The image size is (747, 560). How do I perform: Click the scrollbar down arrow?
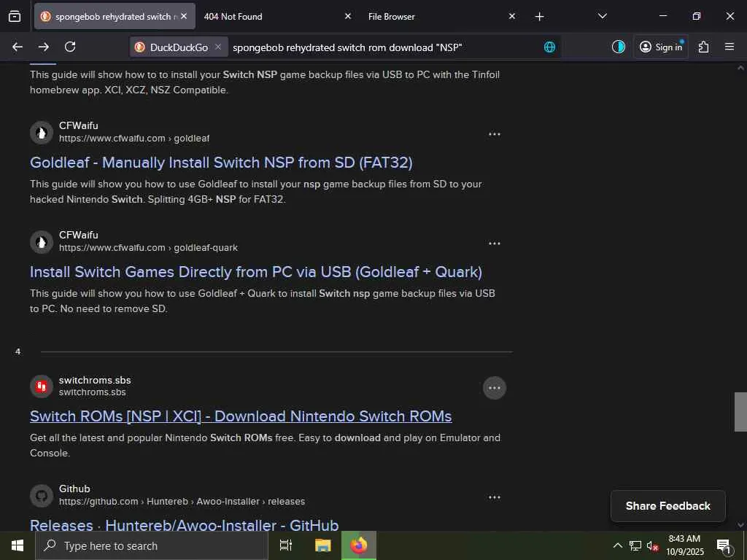(x=740, y=525)
